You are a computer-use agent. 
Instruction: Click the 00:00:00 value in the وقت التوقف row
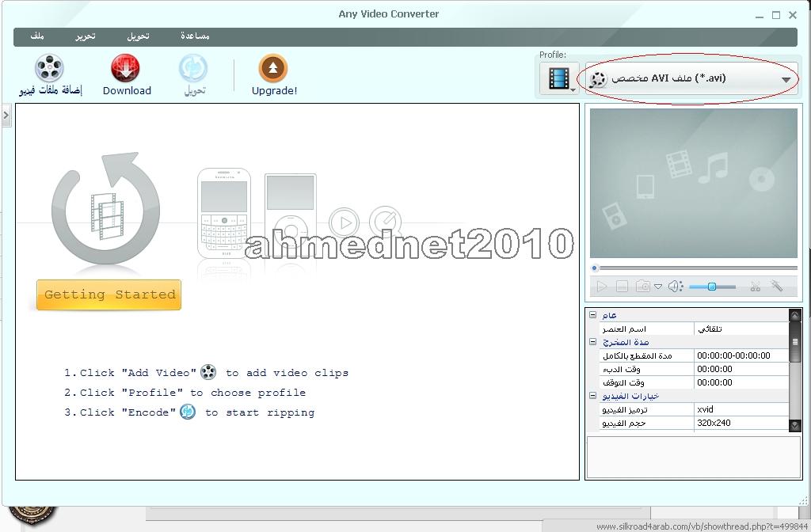click(x=715, y=382)
